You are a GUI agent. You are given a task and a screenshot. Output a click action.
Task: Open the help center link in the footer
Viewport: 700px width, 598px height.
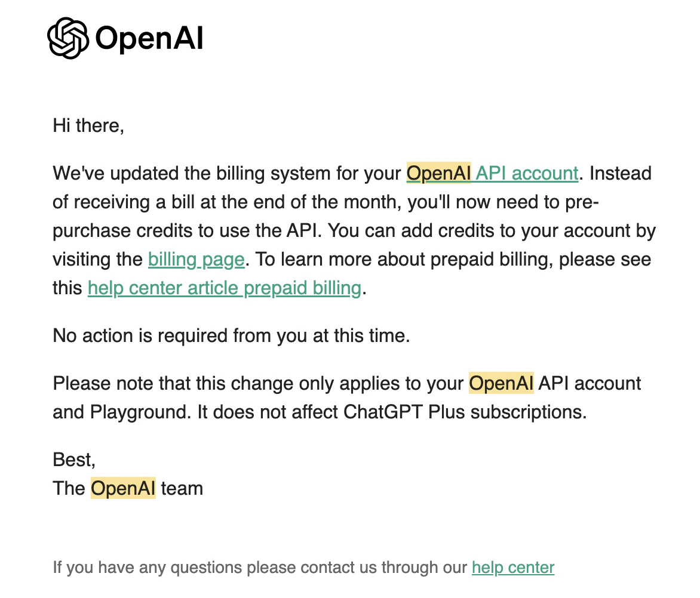point(513,568)
